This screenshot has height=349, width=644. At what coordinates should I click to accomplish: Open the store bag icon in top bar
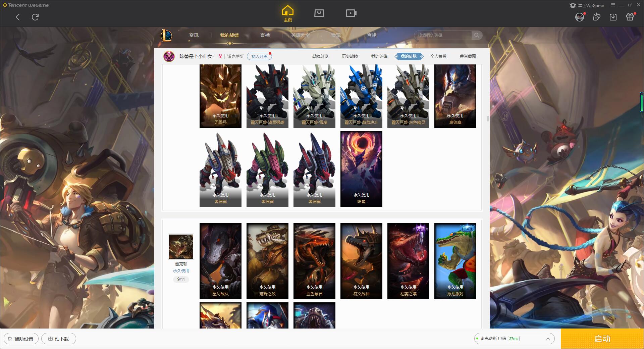tap(319, 13)
